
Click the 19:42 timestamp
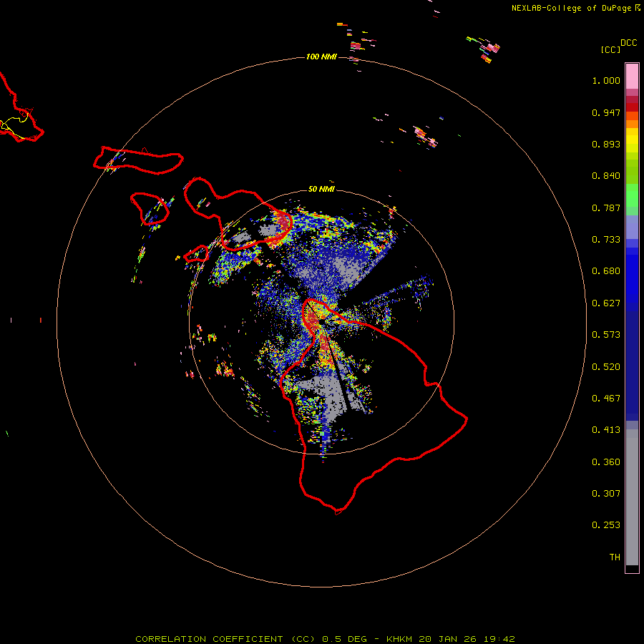click(499, 639)
